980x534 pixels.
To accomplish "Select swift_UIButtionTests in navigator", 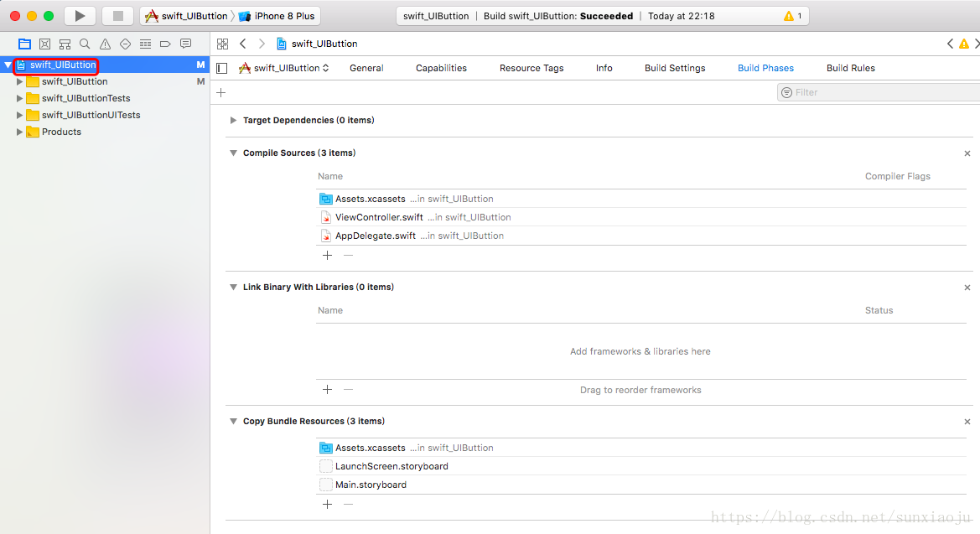I will [x=105, y=98].
